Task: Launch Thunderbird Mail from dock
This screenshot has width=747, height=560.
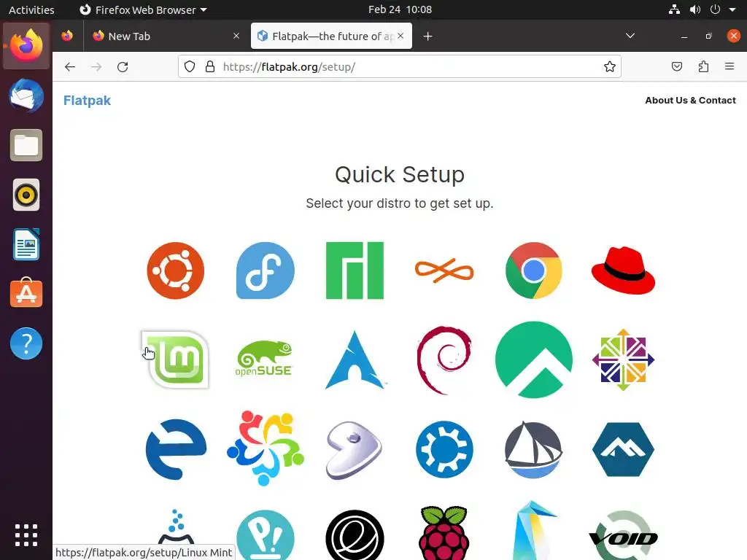Action: pyautogui.click(x=26, y=96)
